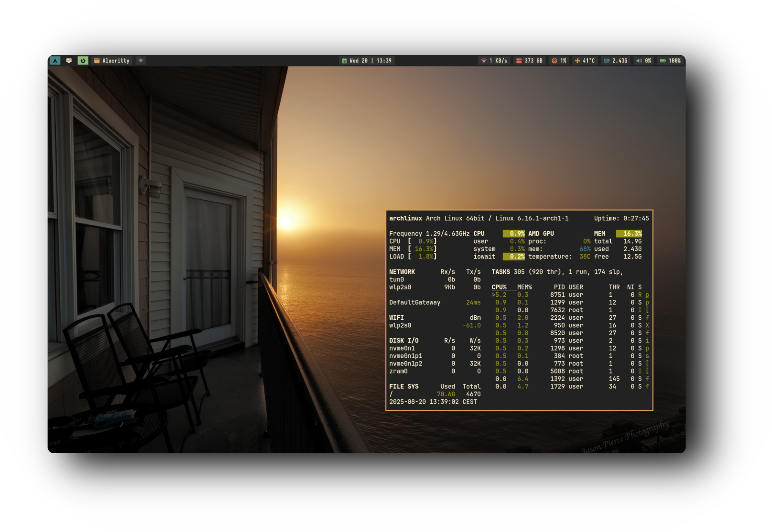Screen dimensions: 772x532
Task: Toggle mute on the volume 0% module
Action: 644,61
